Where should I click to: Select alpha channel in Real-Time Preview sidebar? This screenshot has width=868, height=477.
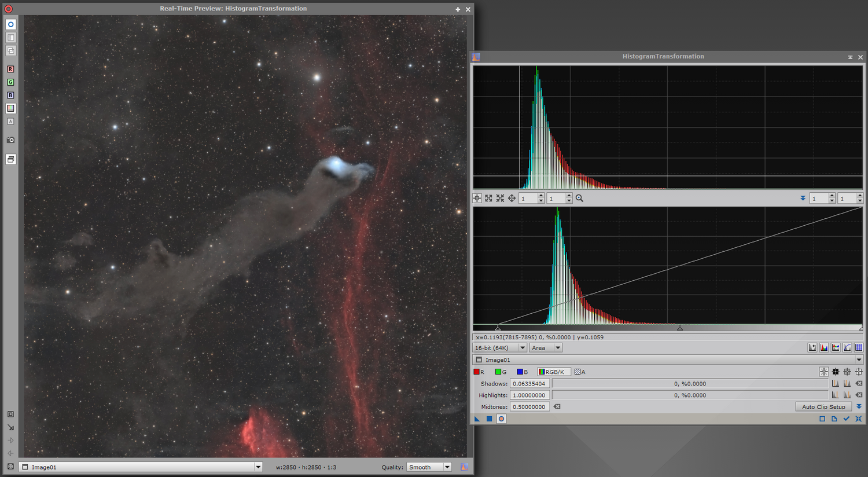pyautogui.click(x=10, y=122)
